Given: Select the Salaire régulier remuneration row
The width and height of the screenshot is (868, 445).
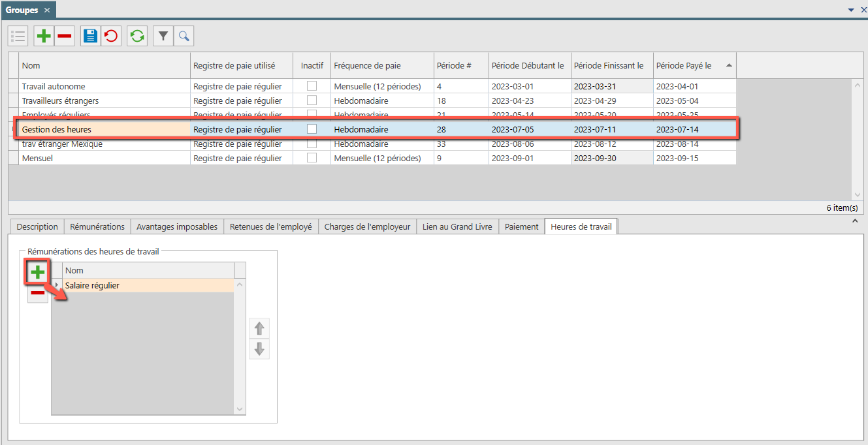Looking at the screenshot, I should point(148,285).
